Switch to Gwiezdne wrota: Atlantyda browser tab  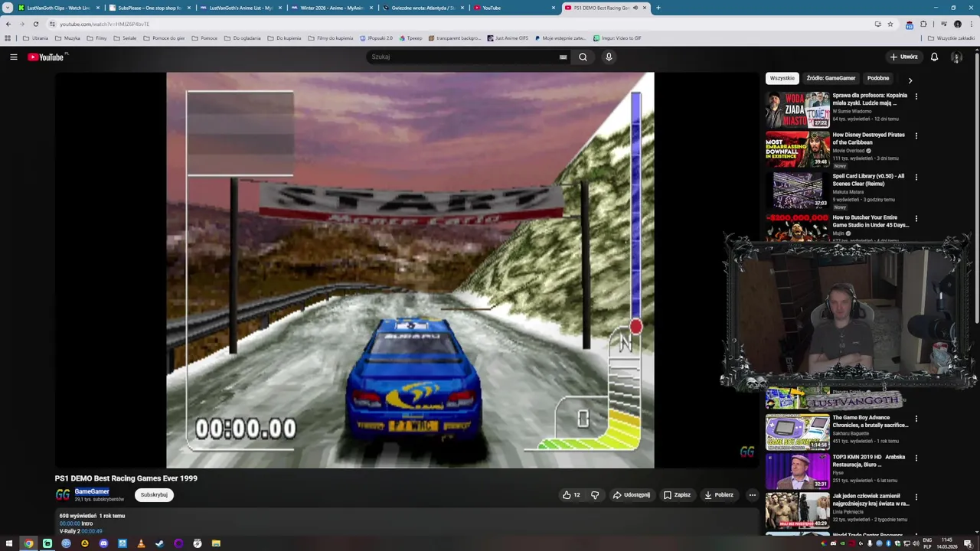[x=423, y=8]
